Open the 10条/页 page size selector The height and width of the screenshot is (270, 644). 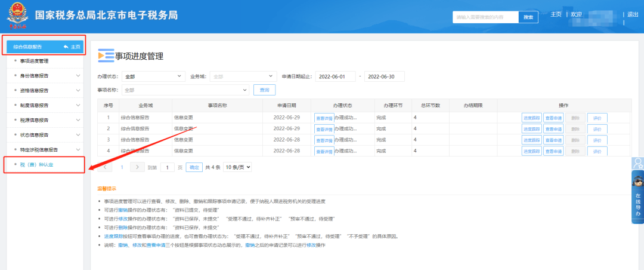click(237, 167)
